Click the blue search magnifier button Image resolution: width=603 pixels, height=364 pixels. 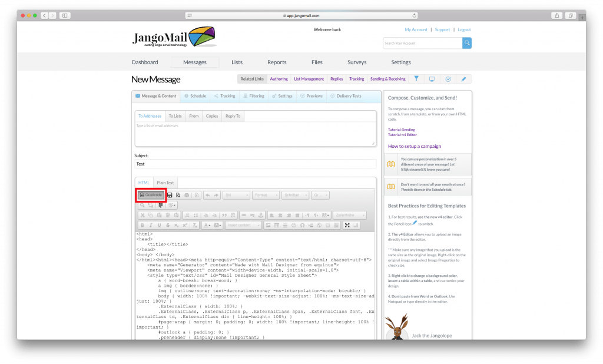467,43
